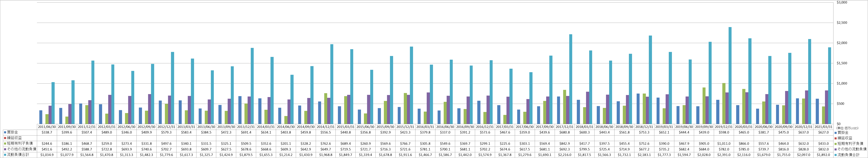Screen dimensions: 868x158
Task: Click the $753.3 cell
Action: pyautogui.click(x=644, y=133)
